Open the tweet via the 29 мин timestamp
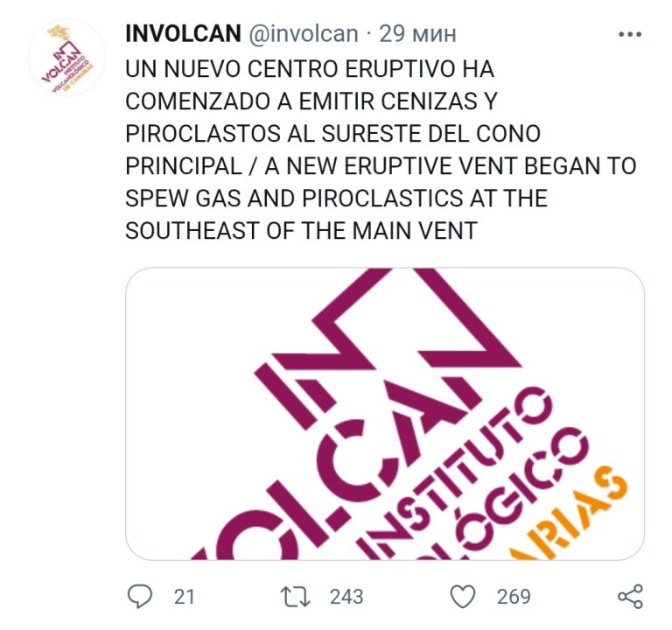The width and height of the screenshot is (672, 630). click(x=418, y=34)
